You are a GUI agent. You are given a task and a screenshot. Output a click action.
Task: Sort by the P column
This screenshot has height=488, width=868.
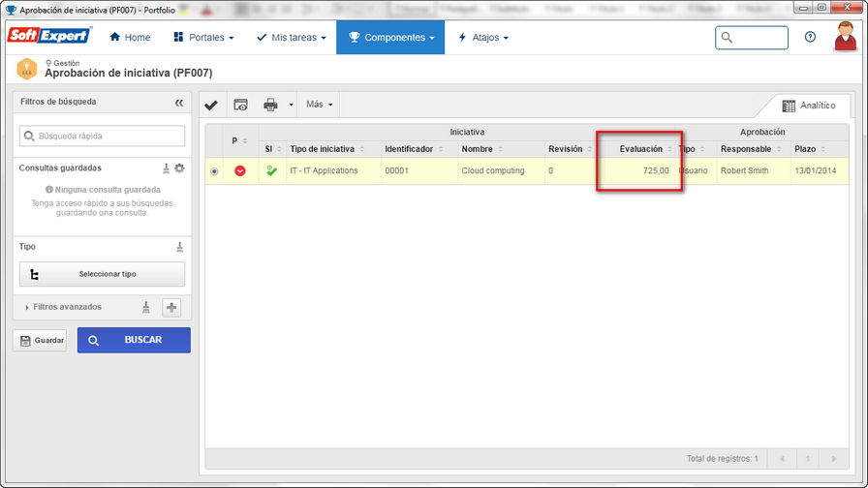coord(239,140)
